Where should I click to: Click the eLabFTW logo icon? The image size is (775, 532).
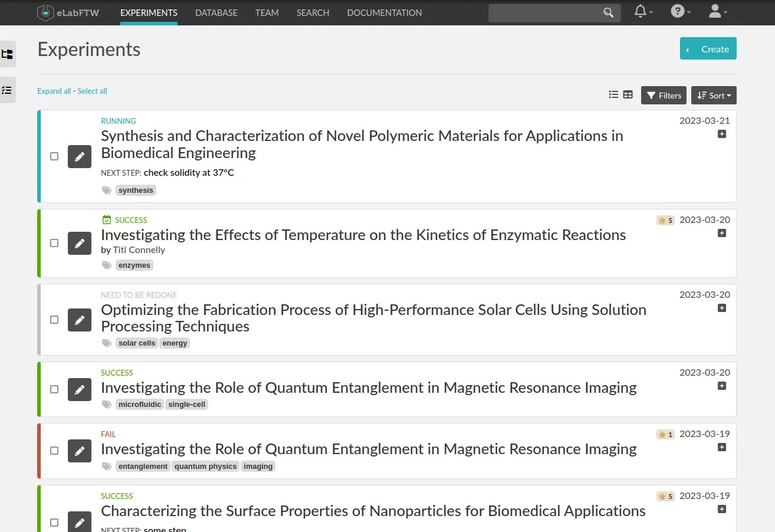45,12
